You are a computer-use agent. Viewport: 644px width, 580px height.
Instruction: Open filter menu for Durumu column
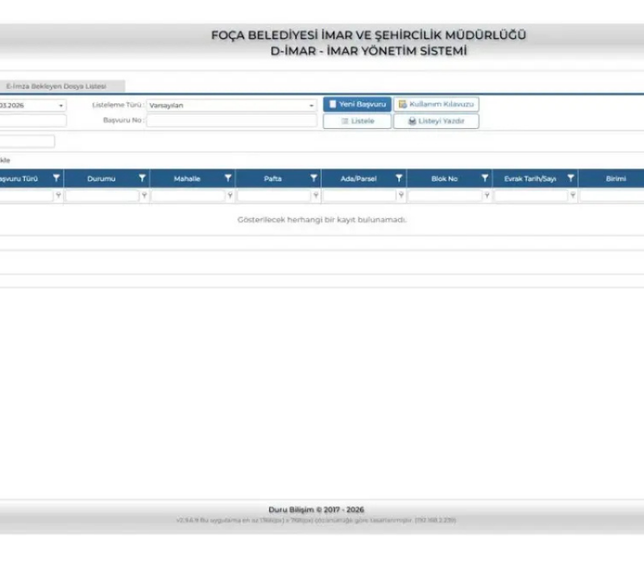point(142,178)
